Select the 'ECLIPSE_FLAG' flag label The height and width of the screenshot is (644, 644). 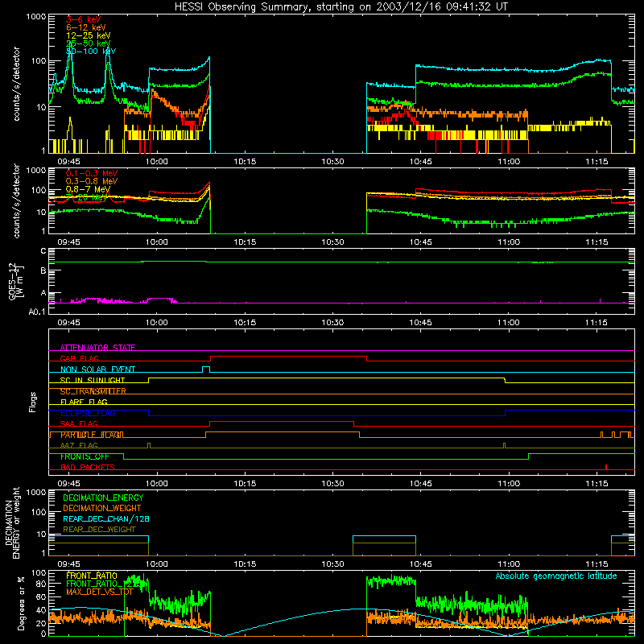coord(88,413)
